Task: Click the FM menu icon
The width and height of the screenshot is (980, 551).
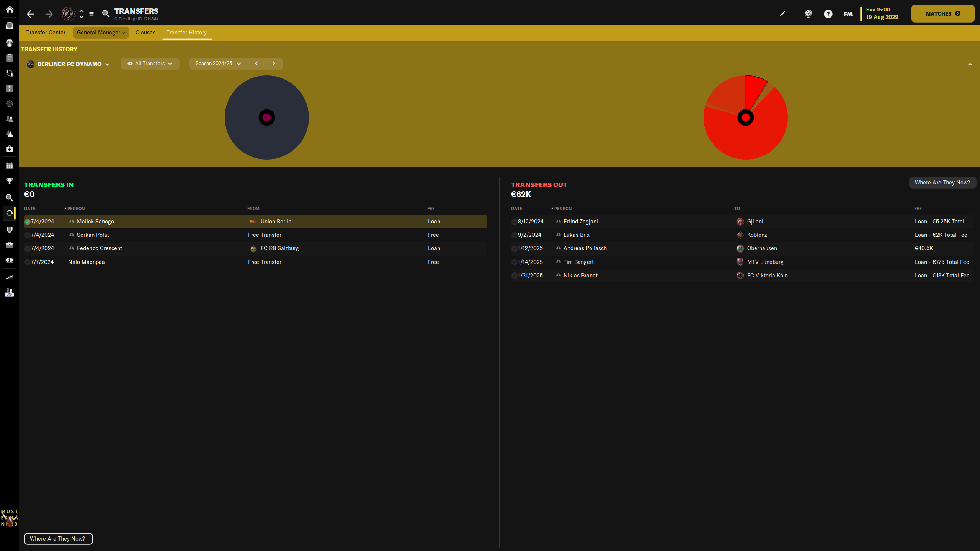Action: click(x=848, y=14)
